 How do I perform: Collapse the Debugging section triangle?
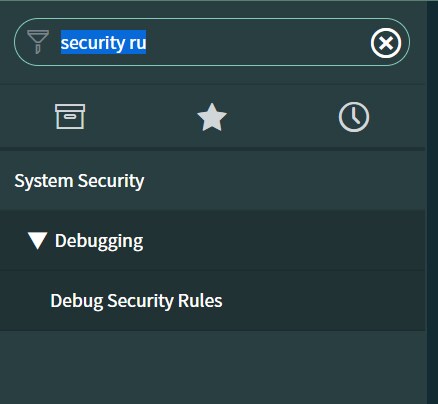(x=37, y=241)
